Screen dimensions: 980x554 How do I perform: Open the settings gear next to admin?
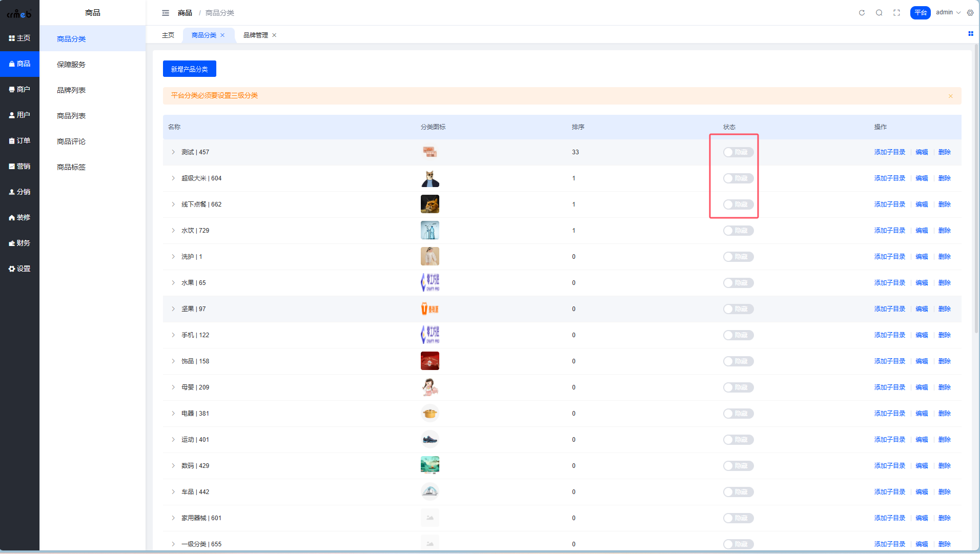click(x=970, y=13)
